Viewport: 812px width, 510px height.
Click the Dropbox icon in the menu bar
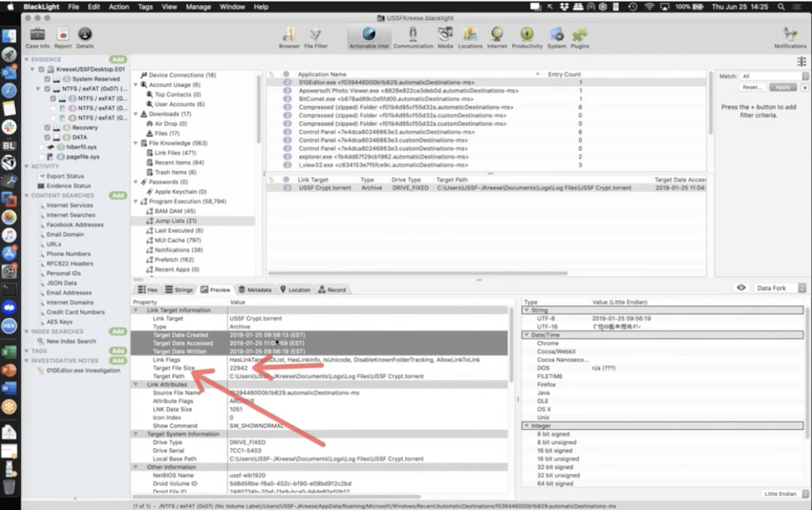564,6
